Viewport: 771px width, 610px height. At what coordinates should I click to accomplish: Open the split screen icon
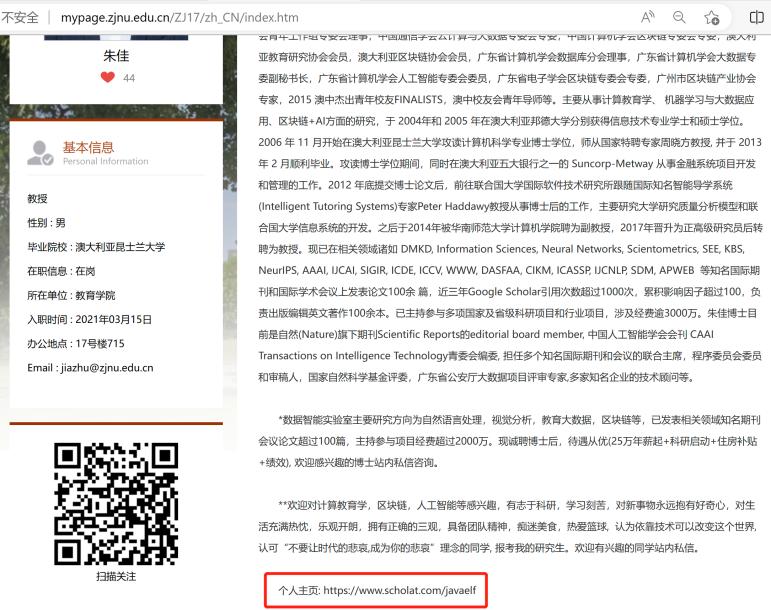click(756, 18)
